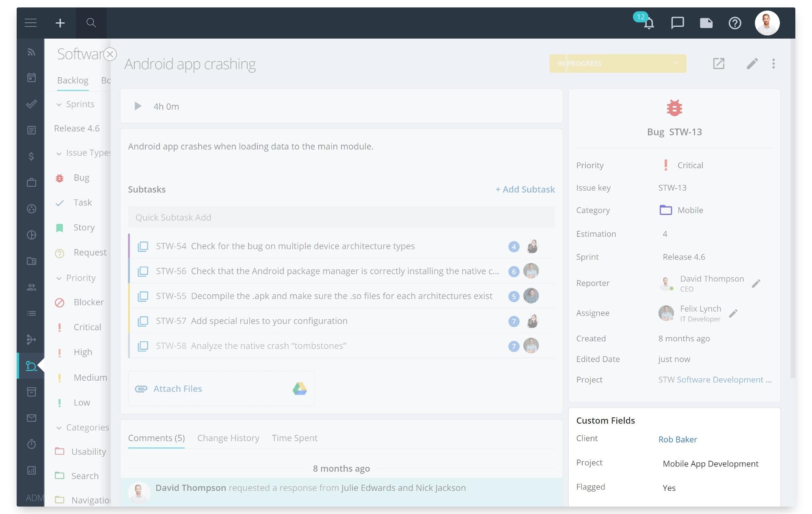Open the mail envelope icon in sidebar

31,418
